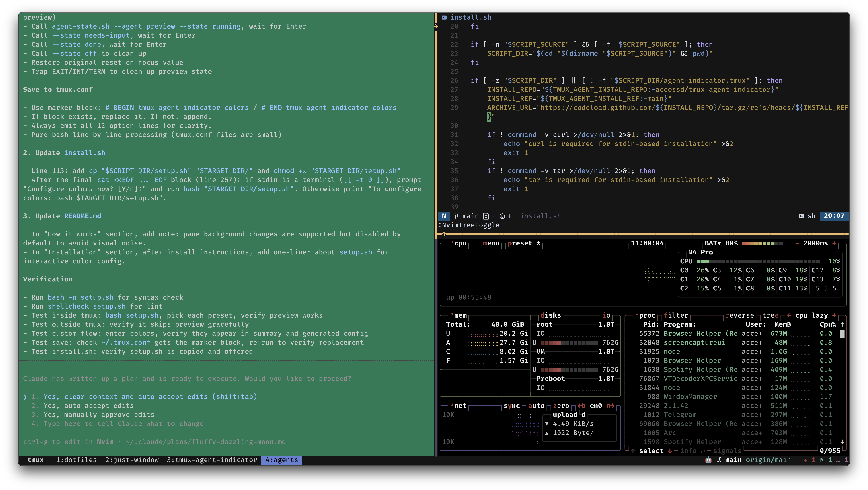Cycle btop preset
Image resolution: width=868 pixels, height=490 pixels.
coord(524,243)
